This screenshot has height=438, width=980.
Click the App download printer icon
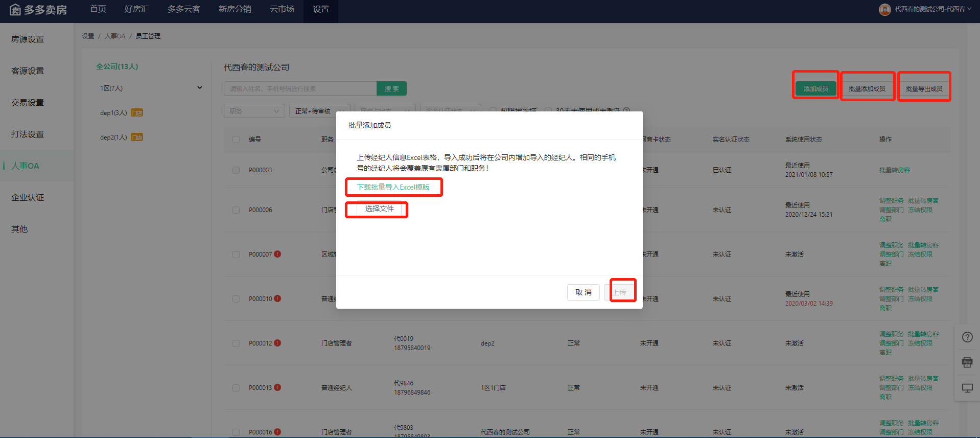tap(967, 362)
